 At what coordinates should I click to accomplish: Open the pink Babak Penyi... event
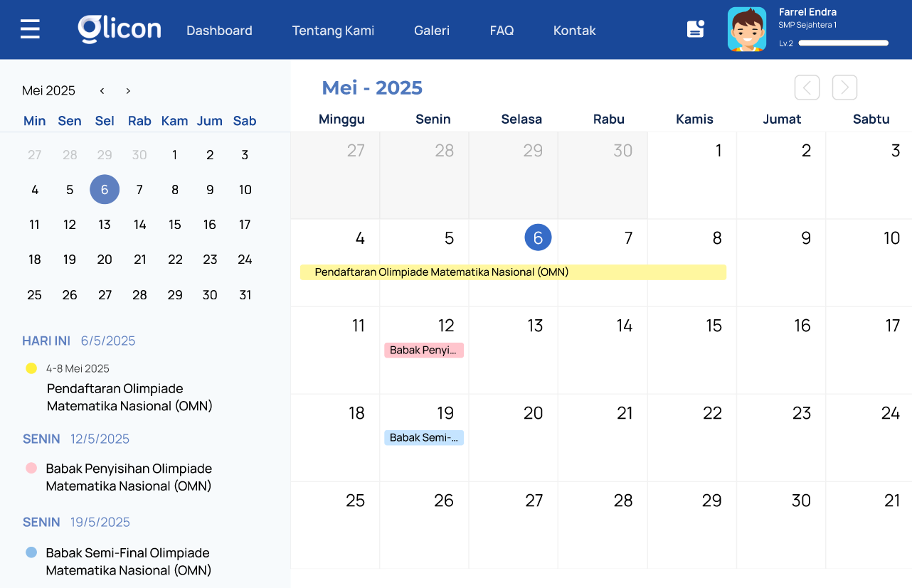pyautogui.click(x=424, y=350)
